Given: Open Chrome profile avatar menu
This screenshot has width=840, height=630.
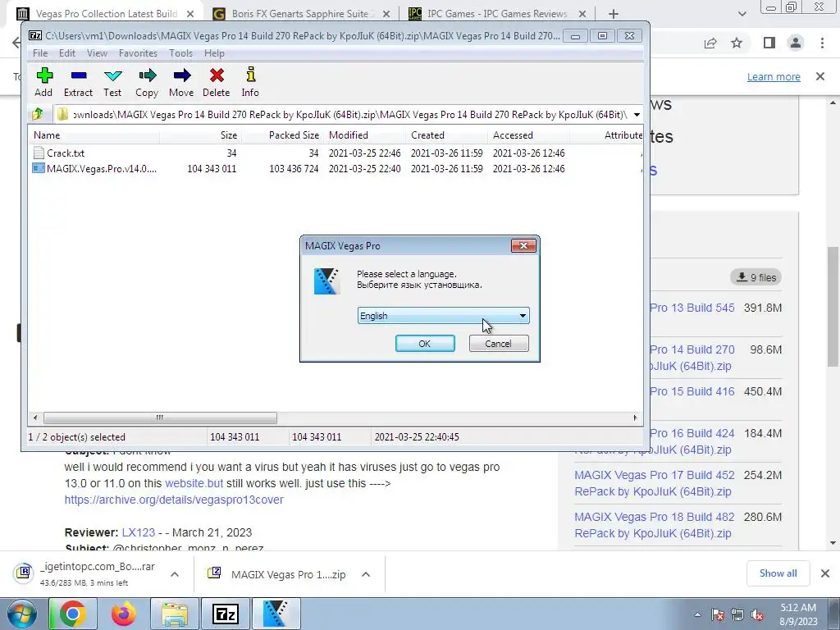Looking at the screenshot, I should [796, 43].
